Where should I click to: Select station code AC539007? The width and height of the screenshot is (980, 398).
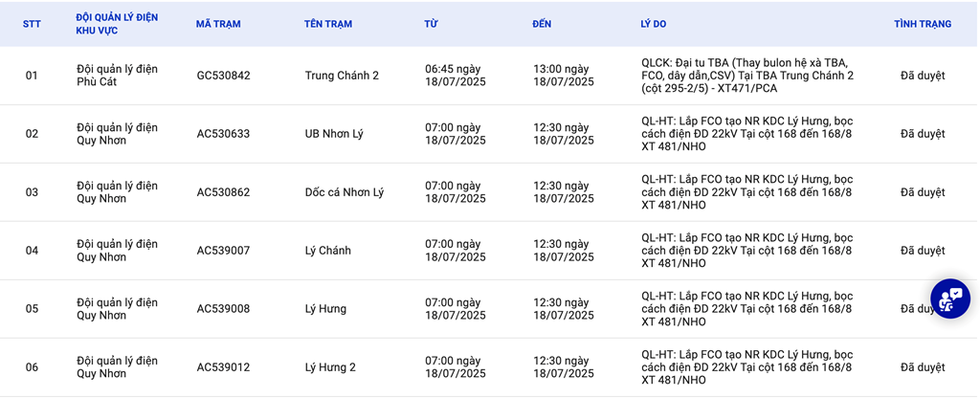pyautogui.click(x=223, y=251)
